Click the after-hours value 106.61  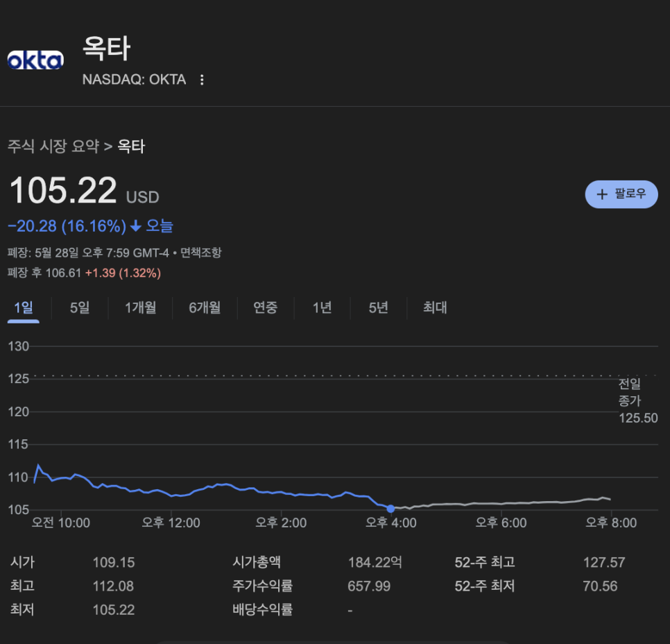click(63, 273)
